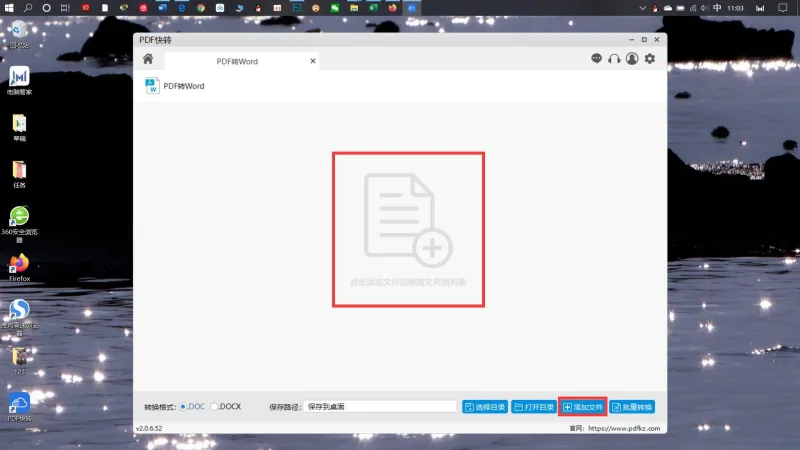Switch the 中 input method indicator
Screen dimensions: 800x450
click(x=717, y=8)
